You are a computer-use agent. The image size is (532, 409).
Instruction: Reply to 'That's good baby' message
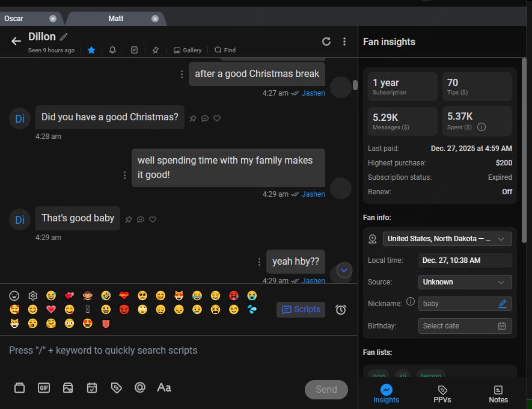[x=141, y=220]
